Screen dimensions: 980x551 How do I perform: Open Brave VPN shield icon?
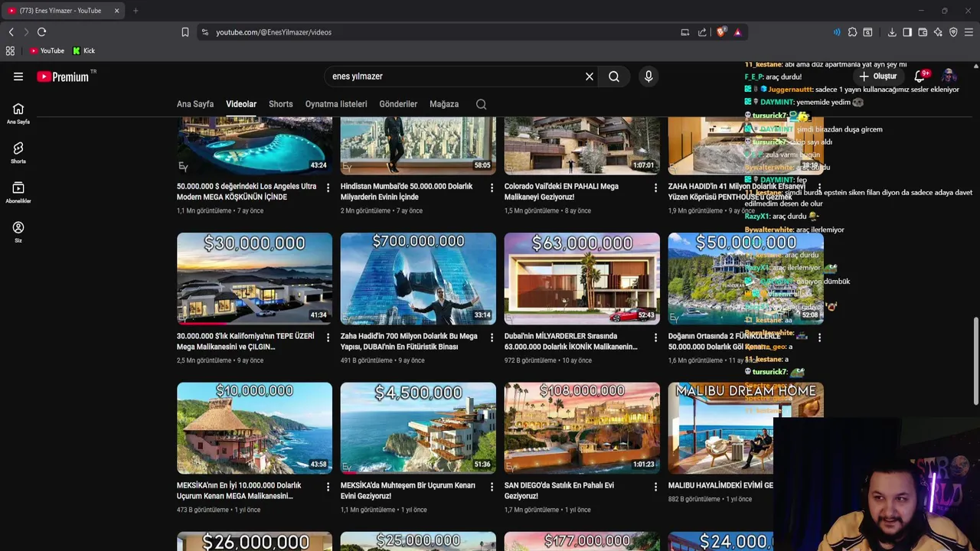pyautogui.click(x=953, y=32)
